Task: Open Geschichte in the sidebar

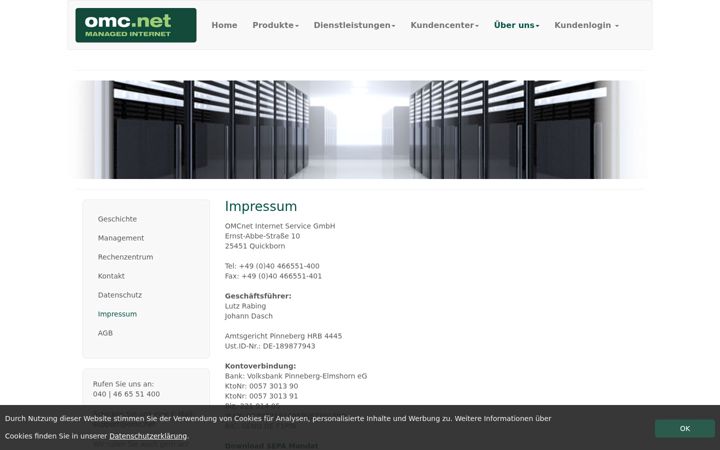Action: [x=117, y=219]
